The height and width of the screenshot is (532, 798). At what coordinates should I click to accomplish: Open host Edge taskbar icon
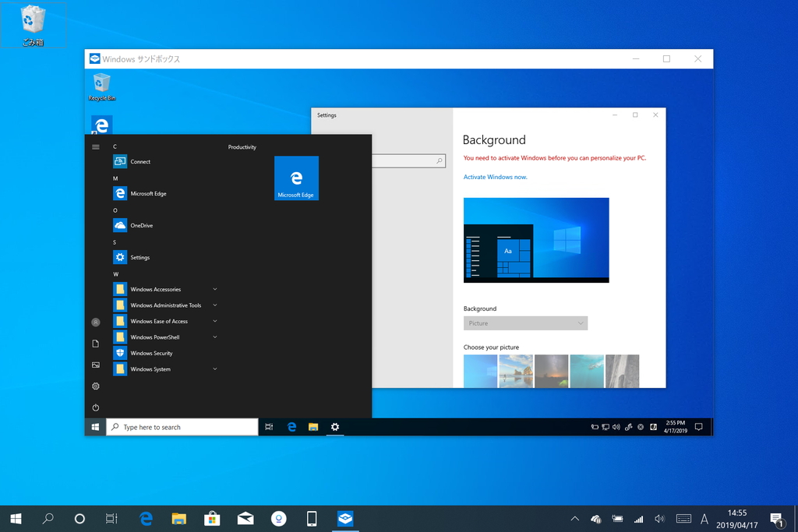pos(146,519)
